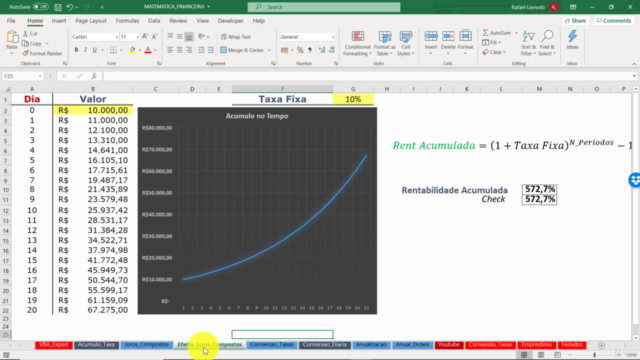Click the Insert cells icon
640x360 pixels.
(x=431, y=37)
